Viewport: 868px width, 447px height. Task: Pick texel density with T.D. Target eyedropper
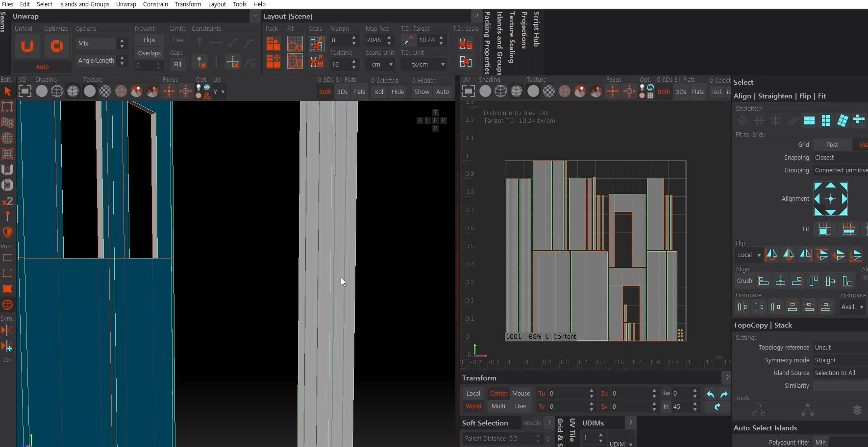click(408, 40)
